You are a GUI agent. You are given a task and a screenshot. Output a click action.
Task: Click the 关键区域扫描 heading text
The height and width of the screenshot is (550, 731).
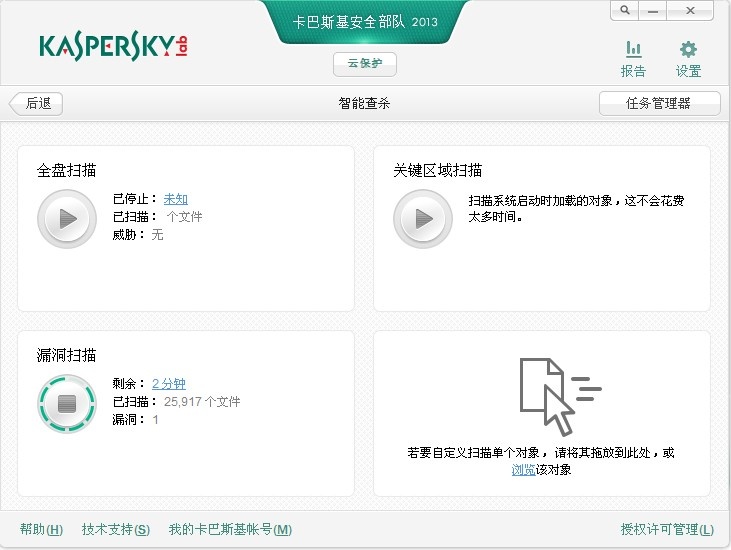(437, 170)
